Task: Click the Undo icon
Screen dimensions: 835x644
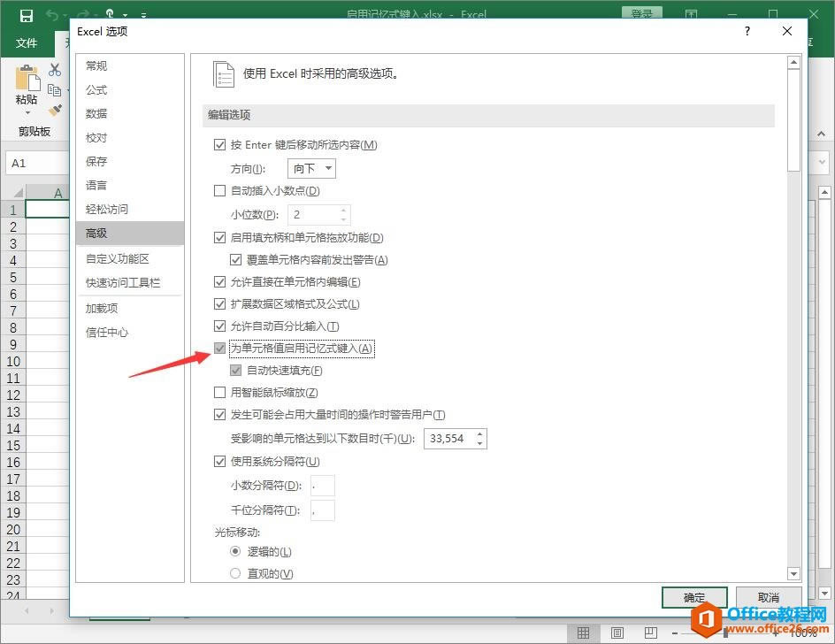Action: 53,14
